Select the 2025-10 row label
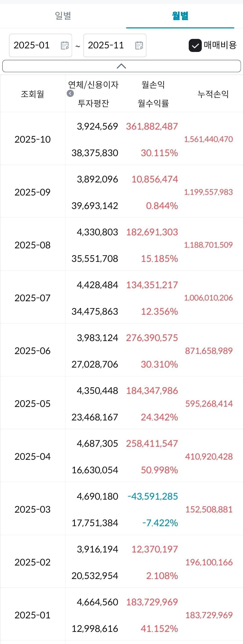 [32, 139]
